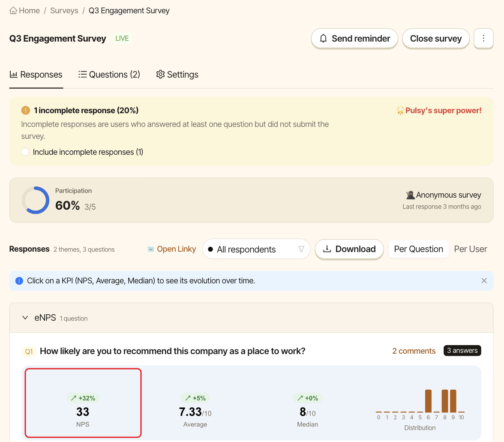Click the 8/10 Median KPI
The height and width of the screenshot is (442, 504).
[307, 412]
